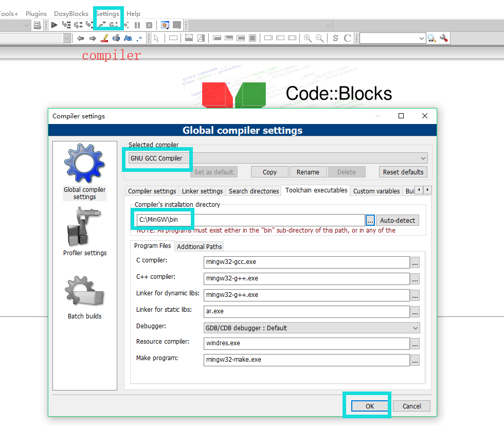Viewport: 504px width, 426px height.
Task: Open the Debugger GDB/CDB dropdown
Action: pos(312,328)
